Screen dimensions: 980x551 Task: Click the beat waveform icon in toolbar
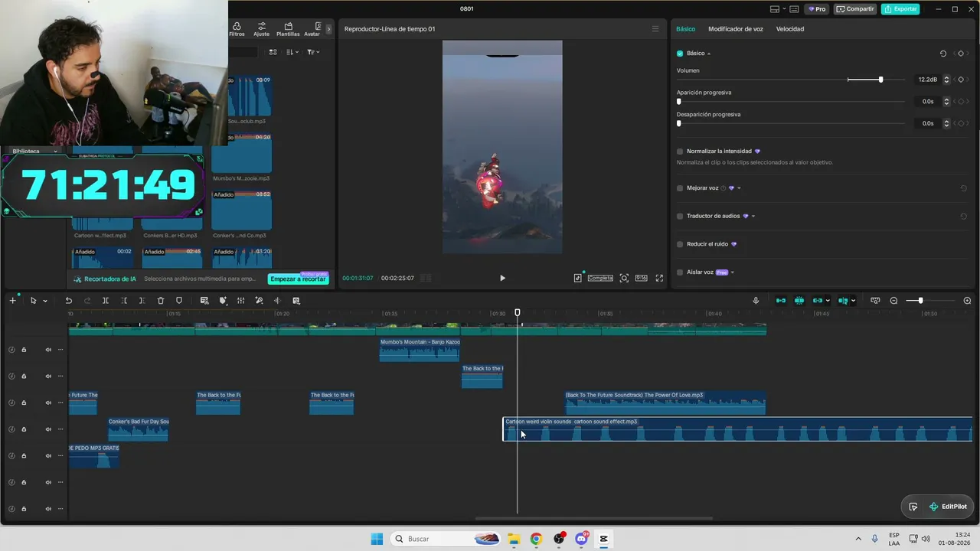(277, 301)
